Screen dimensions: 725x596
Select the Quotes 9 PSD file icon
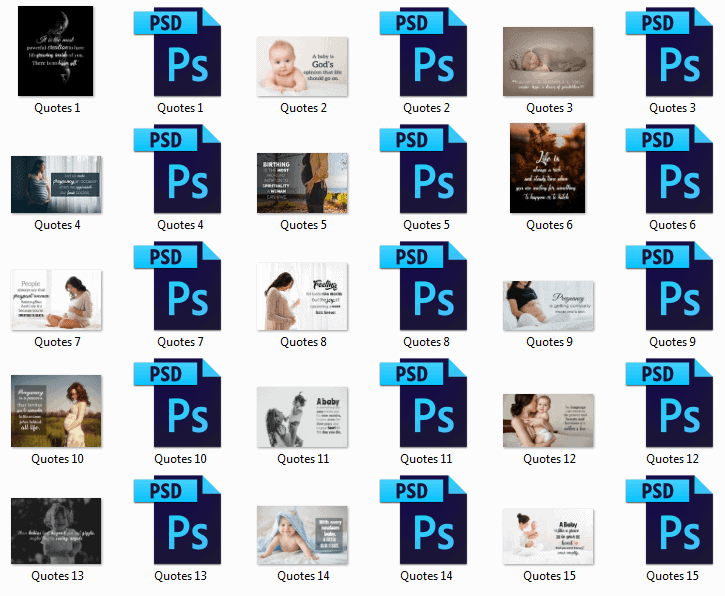click(x=670, y=285)
